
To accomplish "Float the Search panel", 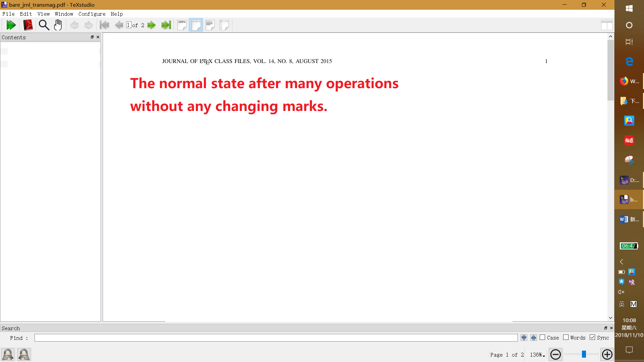I will coord(606,328).
